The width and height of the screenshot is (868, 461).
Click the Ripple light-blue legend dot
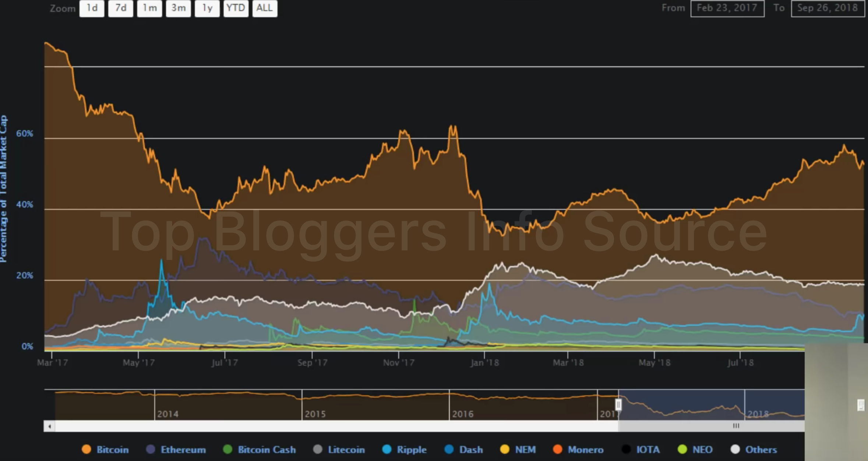click(387, 449)
